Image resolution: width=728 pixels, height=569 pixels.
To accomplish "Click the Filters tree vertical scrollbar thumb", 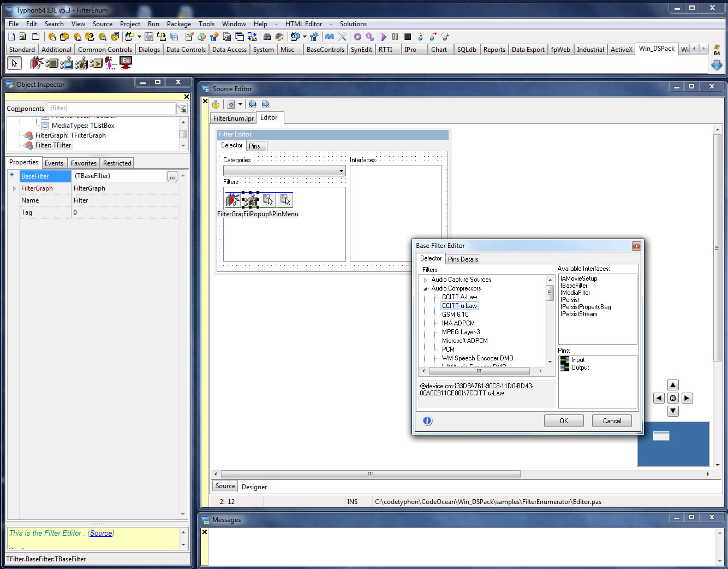I will 550,293.
